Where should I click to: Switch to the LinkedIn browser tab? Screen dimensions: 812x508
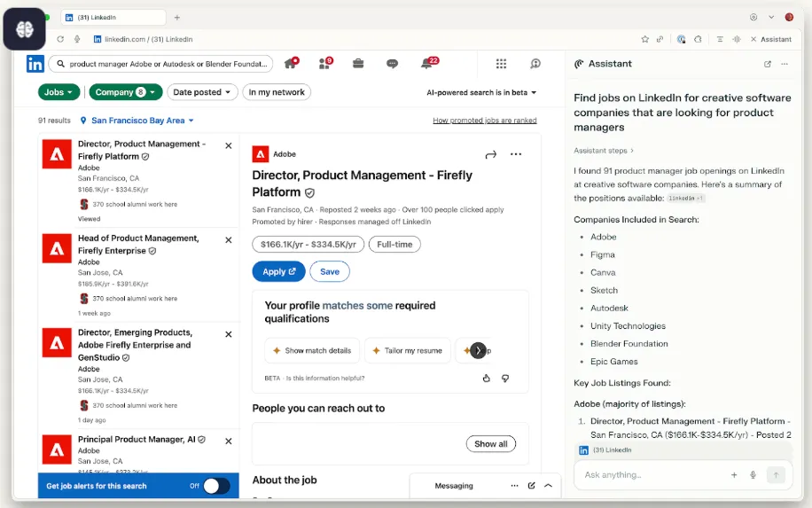(x=113, y=17)
